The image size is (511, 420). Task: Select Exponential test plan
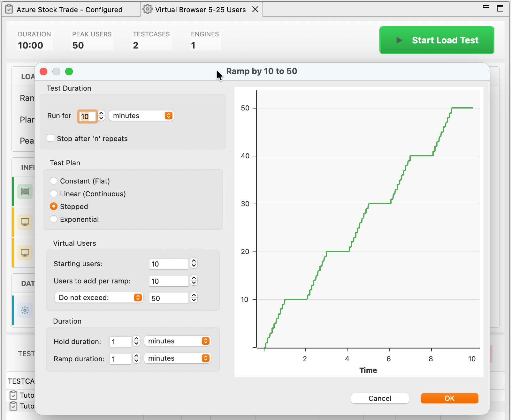click(54, 219)
